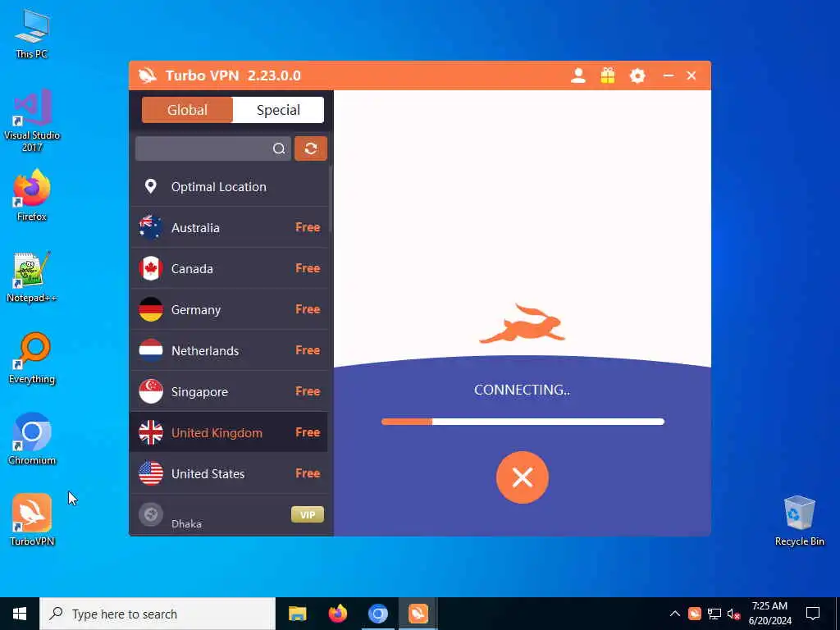Click the Optimal Location pin icon
The height and width of the screenshot is (630, 840).
coord(151,186)
